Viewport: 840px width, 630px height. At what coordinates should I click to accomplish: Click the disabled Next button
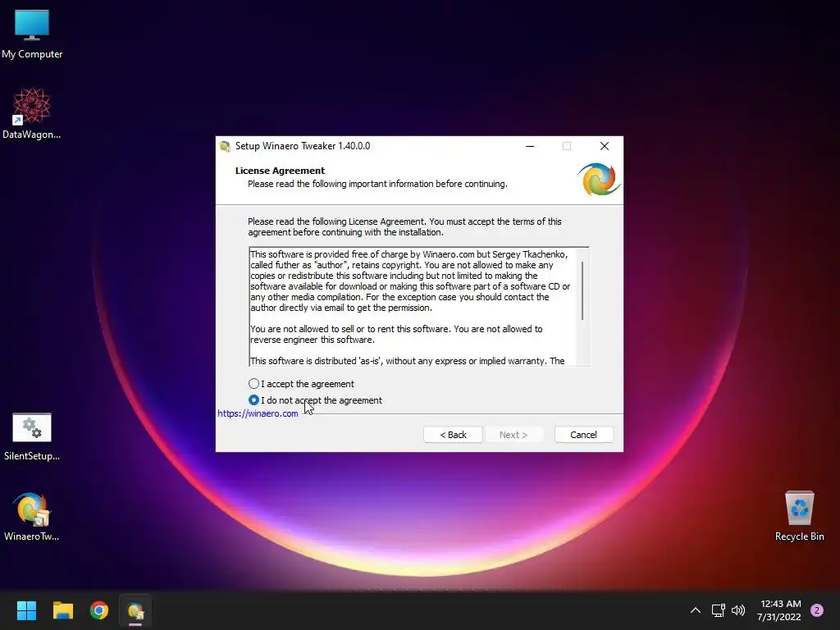(514, 435)
